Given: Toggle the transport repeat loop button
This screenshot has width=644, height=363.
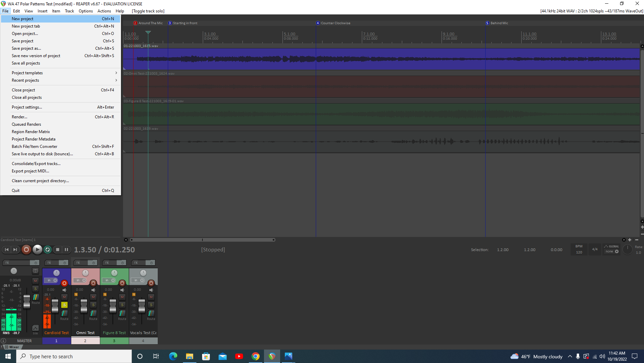Looking at the screenshot, I should (x=47, y=249).
